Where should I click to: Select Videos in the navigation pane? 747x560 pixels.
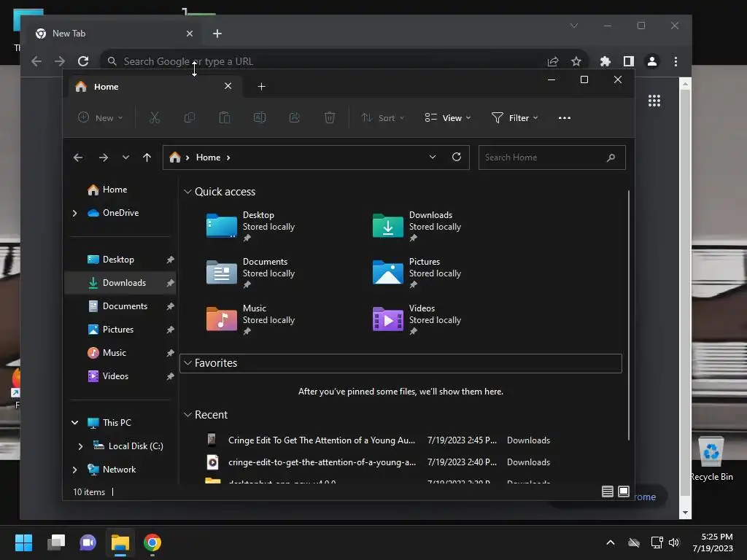[x=120, y=376]
